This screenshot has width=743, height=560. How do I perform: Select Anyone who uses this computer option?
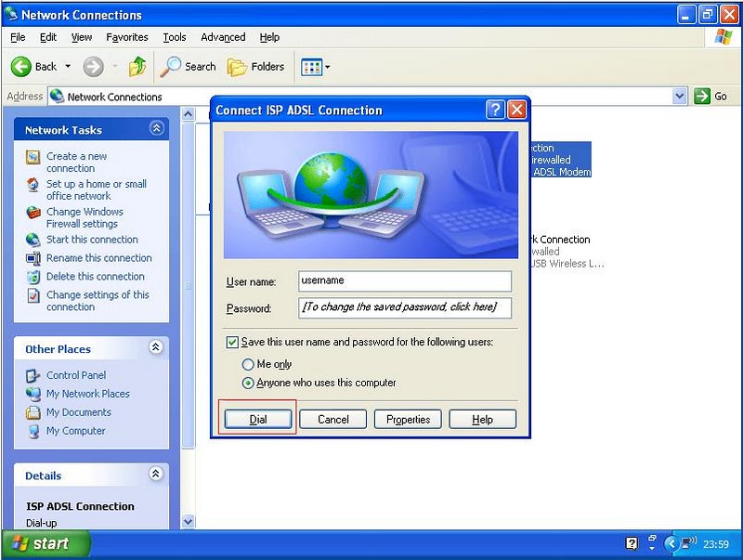[248, 383]
